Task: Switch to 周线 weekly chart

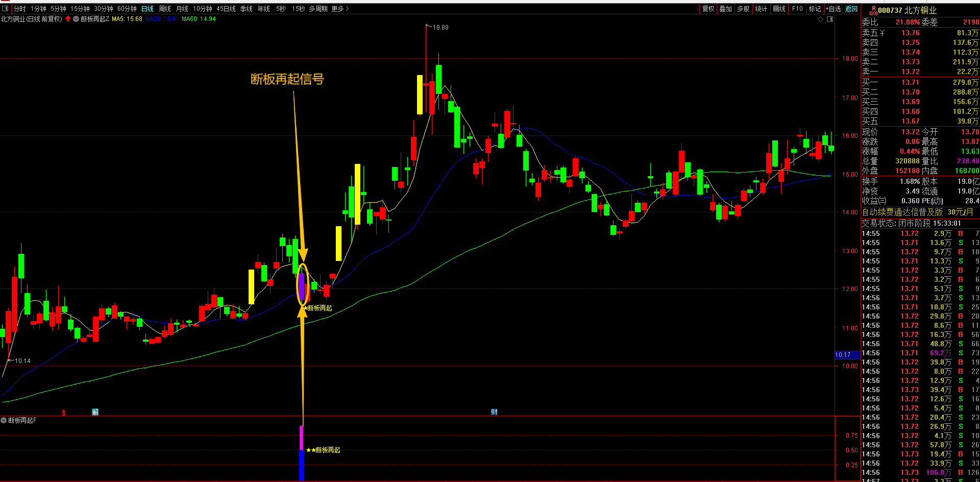Action: tap(165, 9)
